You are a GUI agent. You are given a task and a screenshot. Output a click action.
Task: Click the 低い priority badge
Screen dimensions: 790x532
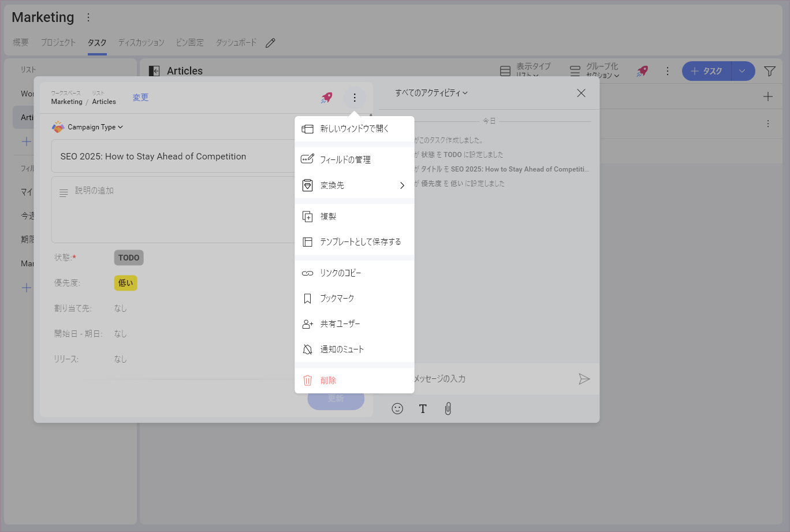coord(125,283)
